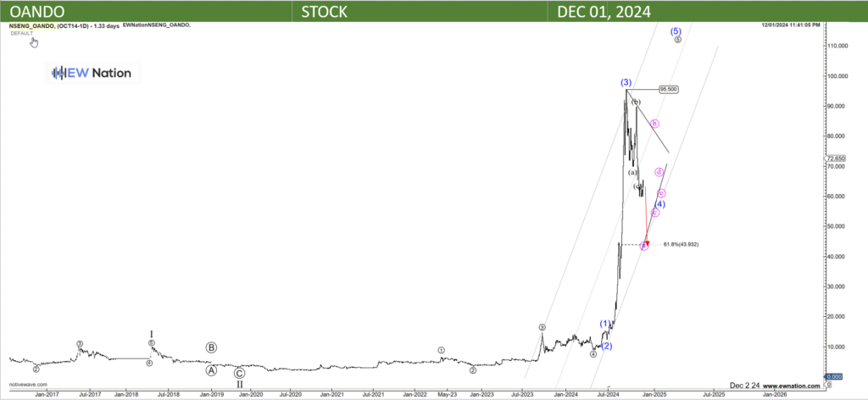Click the Jan-2021 time axis label
This screenshot has height=400, width=868.
331,394
